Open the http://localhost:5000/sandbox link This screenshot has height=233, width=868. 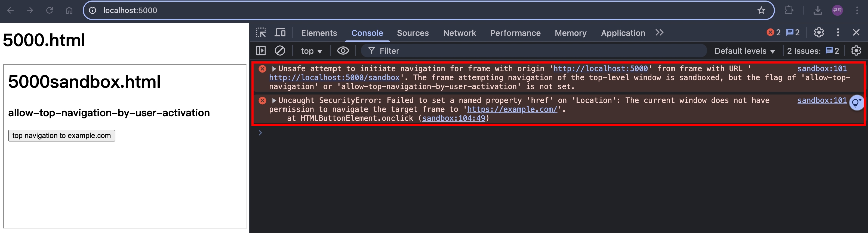coord(334,78)
